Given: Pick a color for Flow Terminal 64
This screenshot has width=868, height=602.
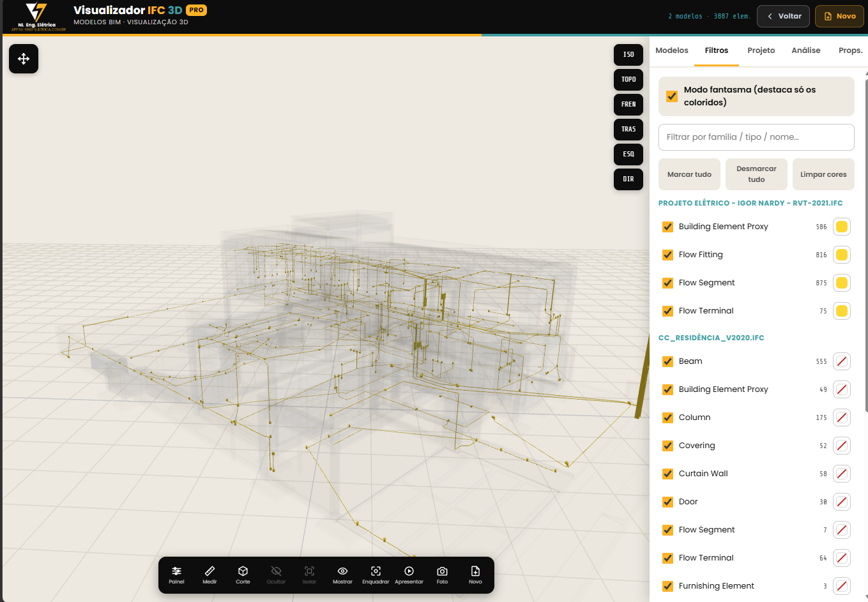Looking at the screenshot, I should click(x=842, y=558).
